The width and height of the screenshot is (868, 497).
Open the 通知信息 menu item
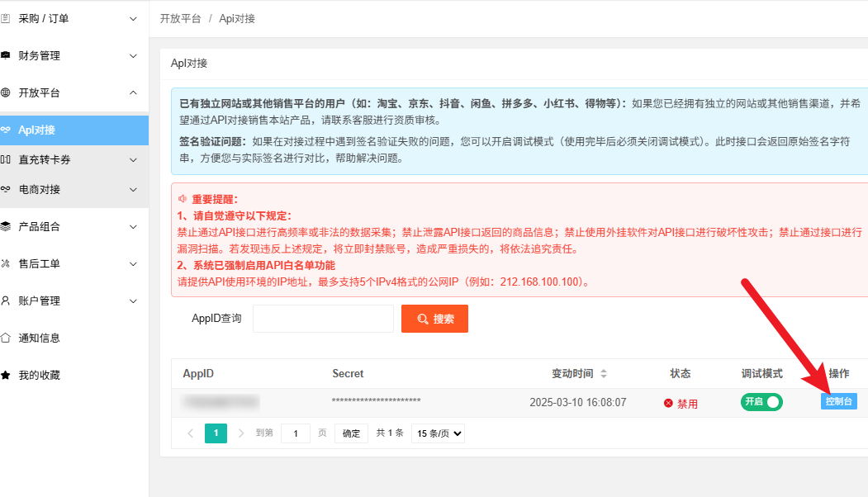74,338
